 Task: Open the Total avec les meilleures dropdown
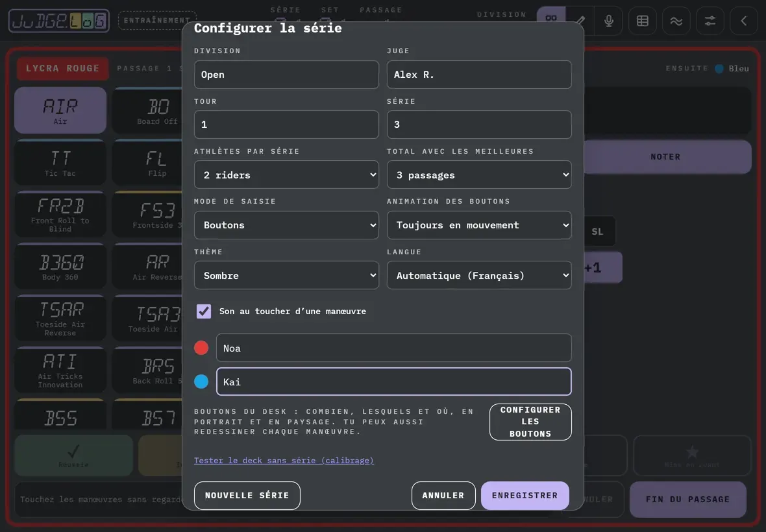479,175
